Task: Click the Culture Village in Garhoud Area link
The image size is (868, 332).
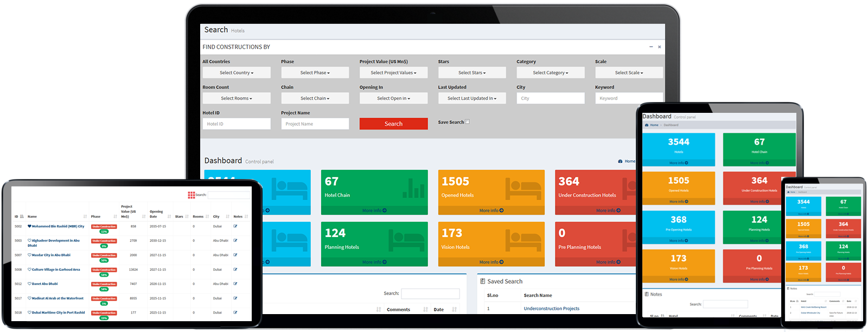Action: 56,270
